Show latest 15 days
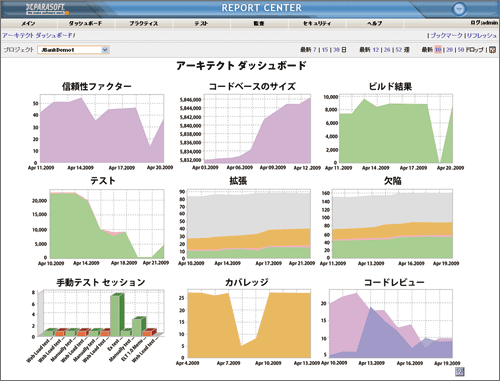 tap(325, 50)
